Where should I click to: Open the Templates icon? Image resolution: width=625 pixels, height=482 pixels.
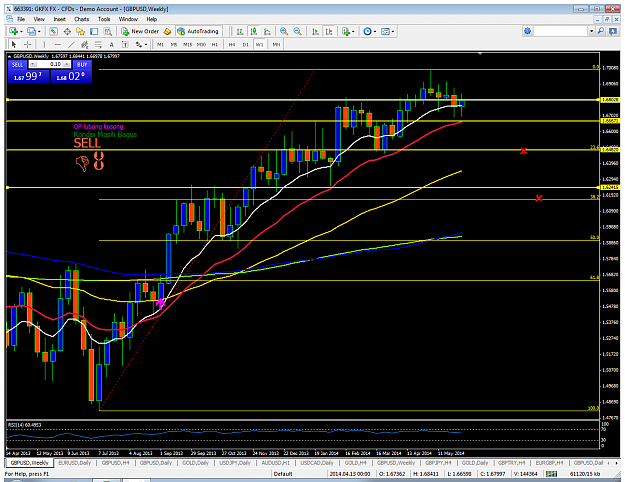coord(385,31)
